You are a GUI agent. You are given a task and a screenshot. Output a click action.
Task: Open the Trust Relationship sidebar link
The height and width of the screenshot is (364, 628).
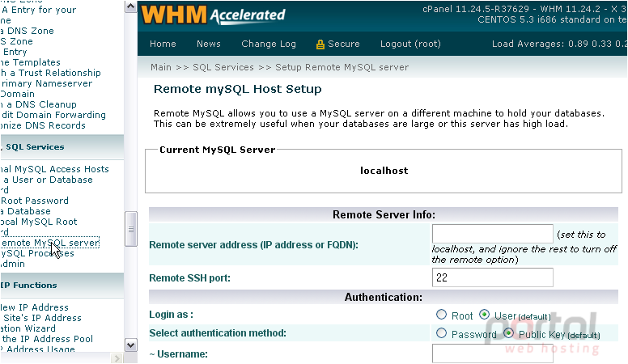pos(50,73)
